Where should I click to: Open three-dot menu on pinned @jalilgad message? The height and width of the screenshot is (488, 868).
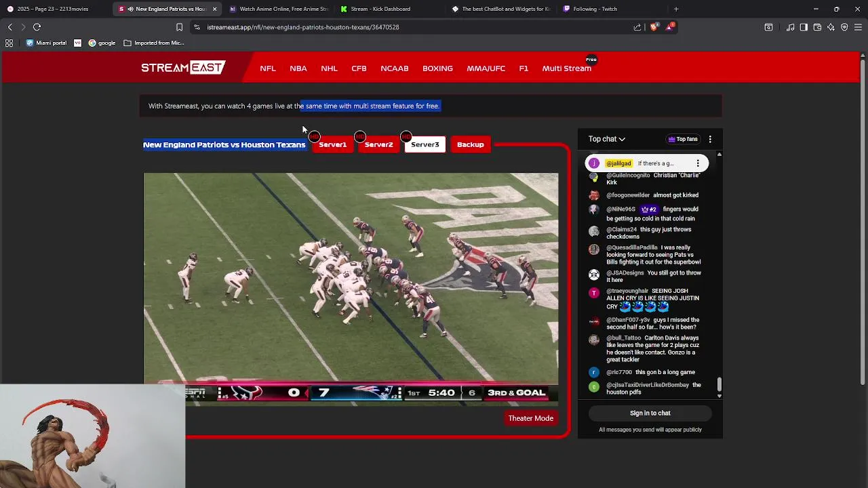coord(698,163)
